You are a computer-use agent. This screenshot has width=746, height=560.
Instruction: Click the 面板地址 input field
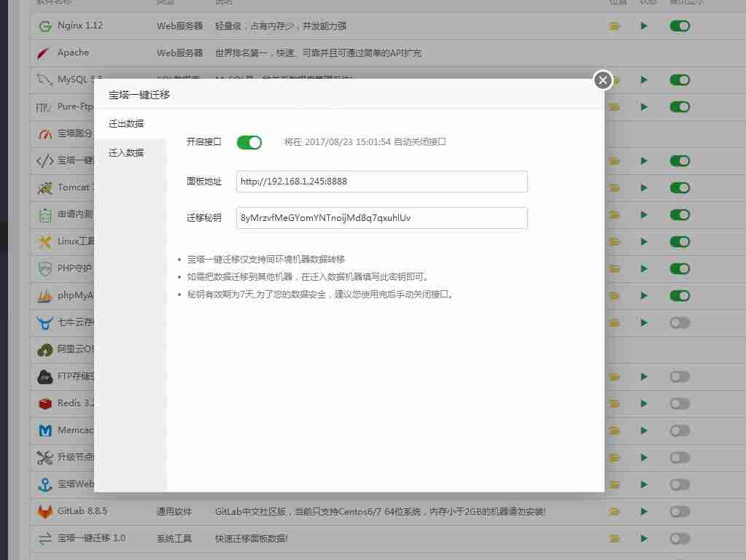pos(381,182)
